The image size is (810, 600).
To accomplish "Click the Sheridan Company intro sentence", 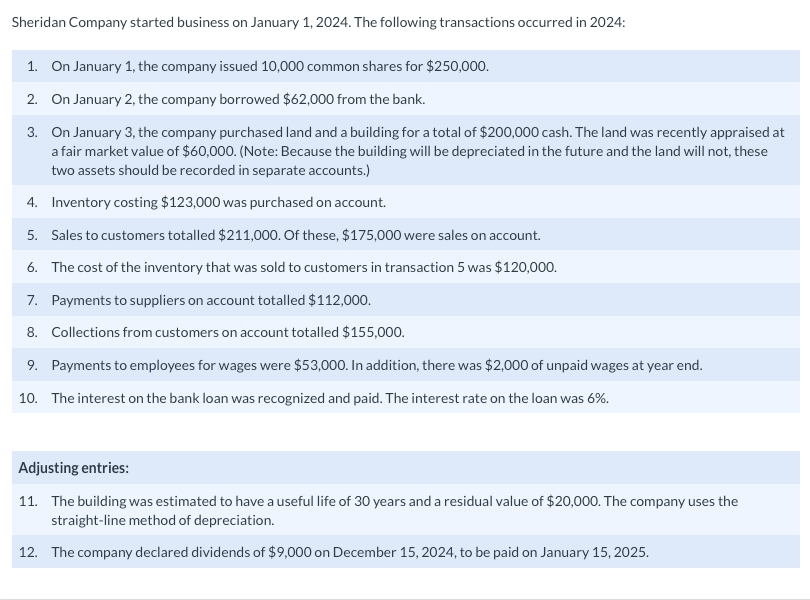I will (318, 23).
